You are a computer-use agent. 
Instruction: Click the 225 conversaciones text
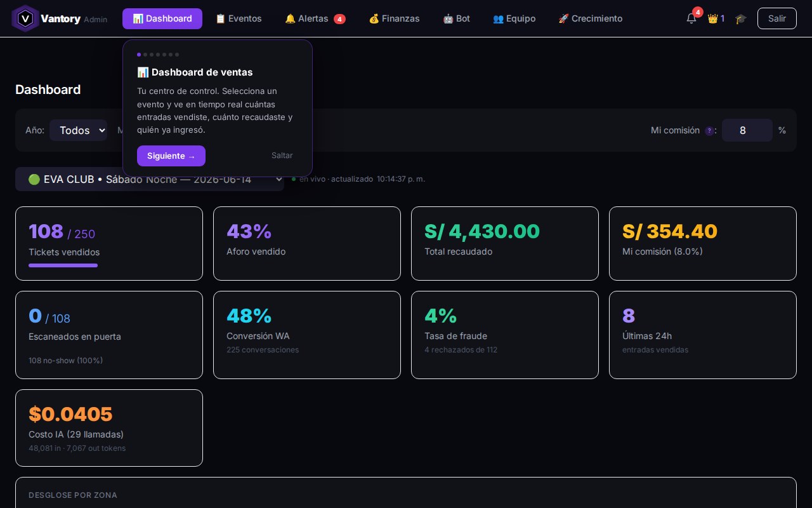click(263, 350)
